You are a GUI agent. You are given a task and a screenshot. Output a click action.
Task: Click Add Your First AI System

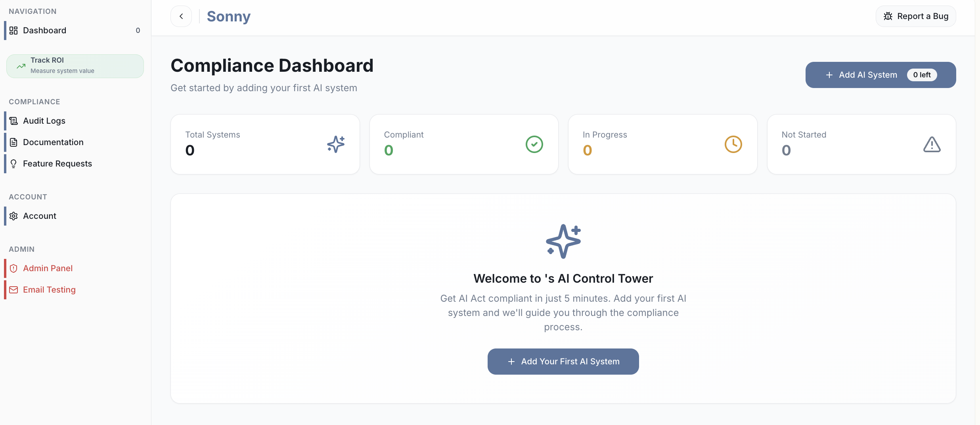[563, 362]
